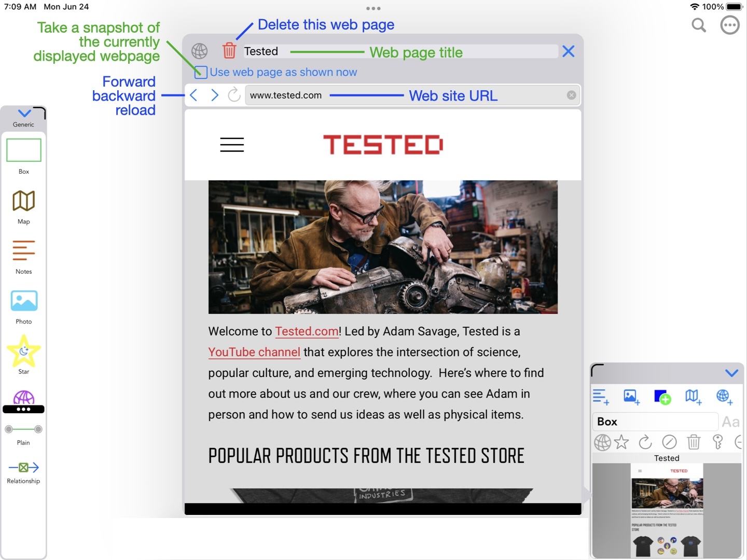The width and height of the screenshot is (747, 560).
Task: Tap the battery indicator in status bar
Action: tap(735, 7)
